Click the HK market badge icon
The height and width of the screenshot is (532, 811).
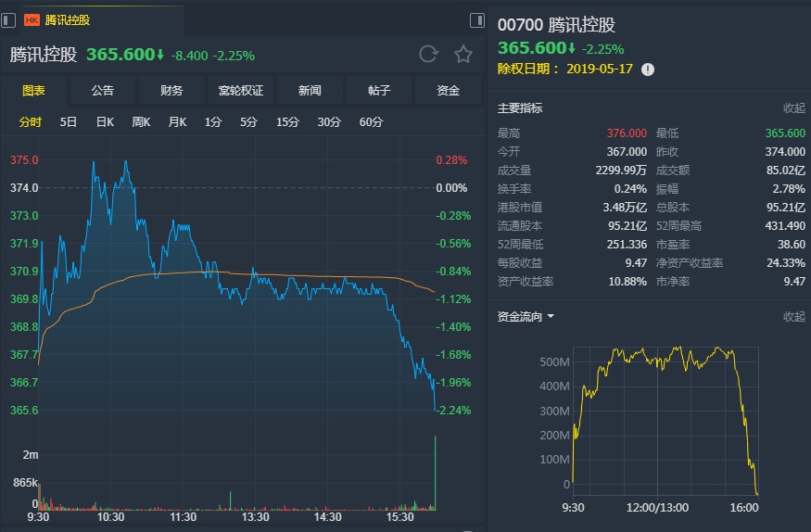pyautogui.click(x=32, y=20)
